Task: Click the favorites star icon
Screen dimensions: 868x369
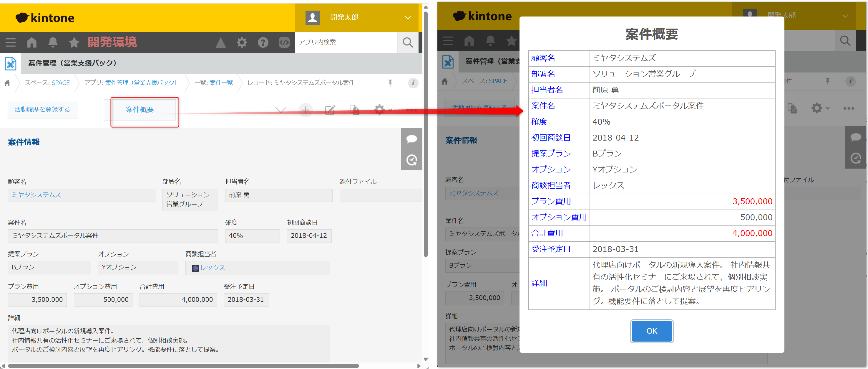Action: click(74, 42)
